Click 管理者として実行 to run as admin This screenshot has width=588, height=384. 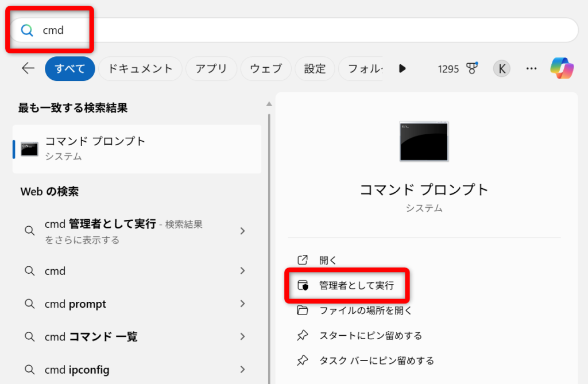356,285
